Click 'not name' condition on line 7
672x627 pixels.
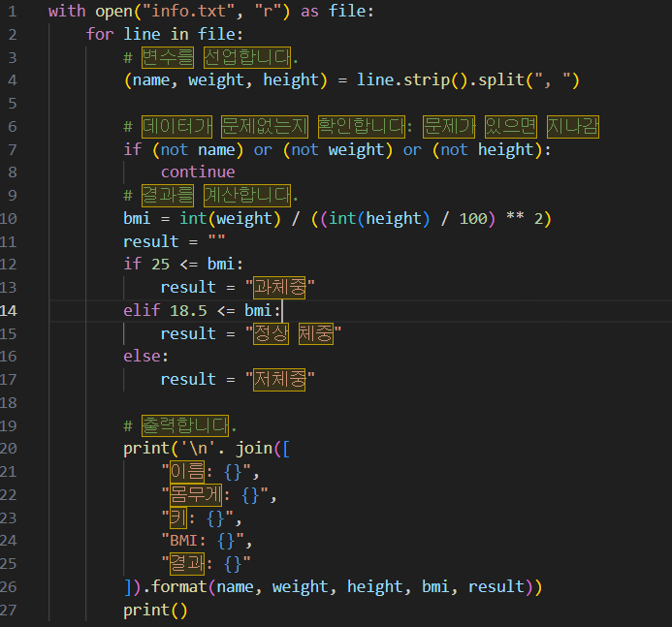198,150
